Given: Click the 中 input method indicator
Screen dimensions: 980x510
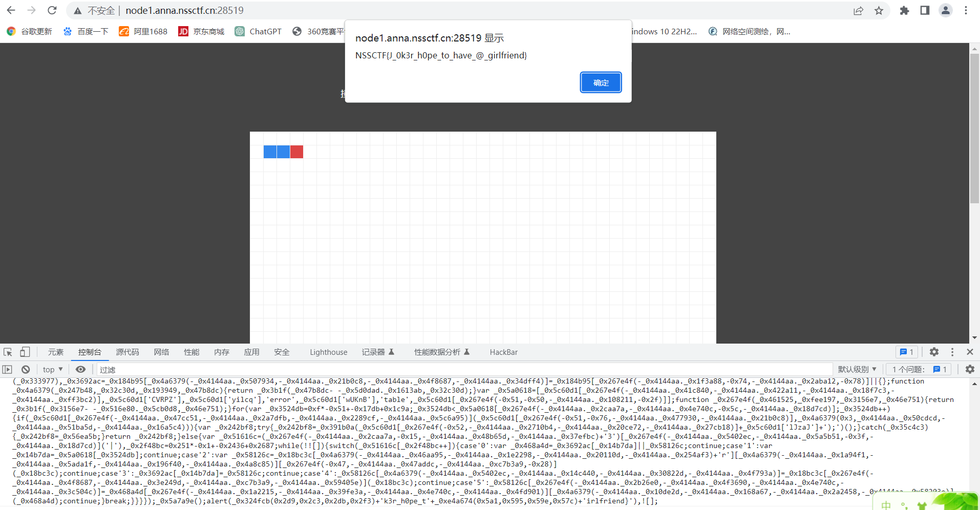Looking at the screenshot, I should click(886, 505).
